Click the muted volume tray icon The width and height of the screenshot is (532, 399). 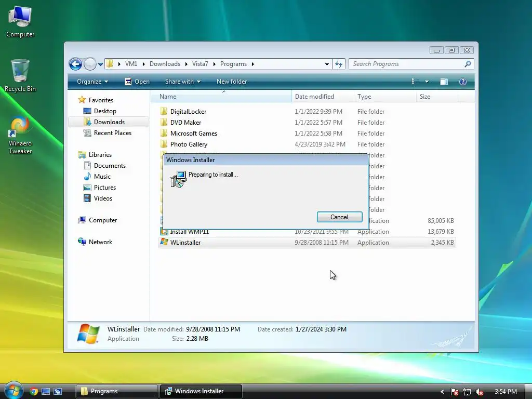click(x=480, y=392)
